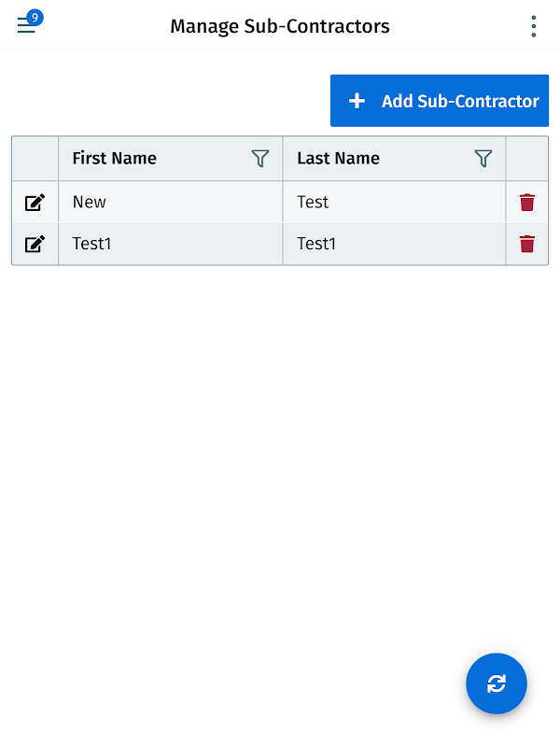560x747 pixels.
Task: Open the Last Name column filter
Action: (x=483, y=159)
